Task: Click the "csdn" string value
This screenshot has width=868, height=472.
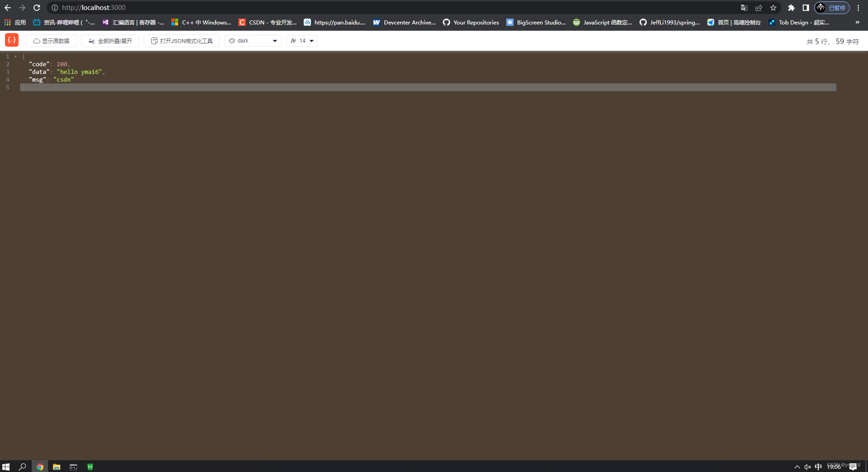Action: [x=63, y=80]
